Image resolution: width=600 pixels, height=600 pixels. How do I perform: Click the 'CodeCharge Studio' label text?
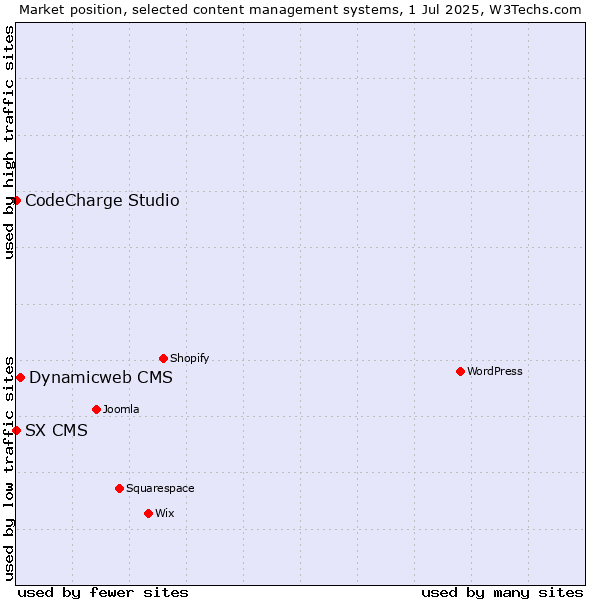pyautogui.click(x=102, y=201)
